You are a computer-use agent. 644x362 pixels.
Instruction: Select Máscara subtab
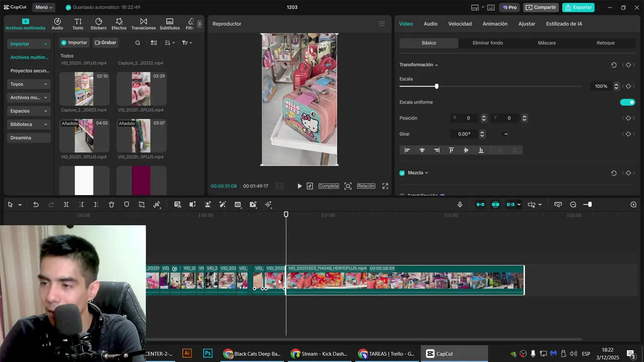tap(546, 43)
